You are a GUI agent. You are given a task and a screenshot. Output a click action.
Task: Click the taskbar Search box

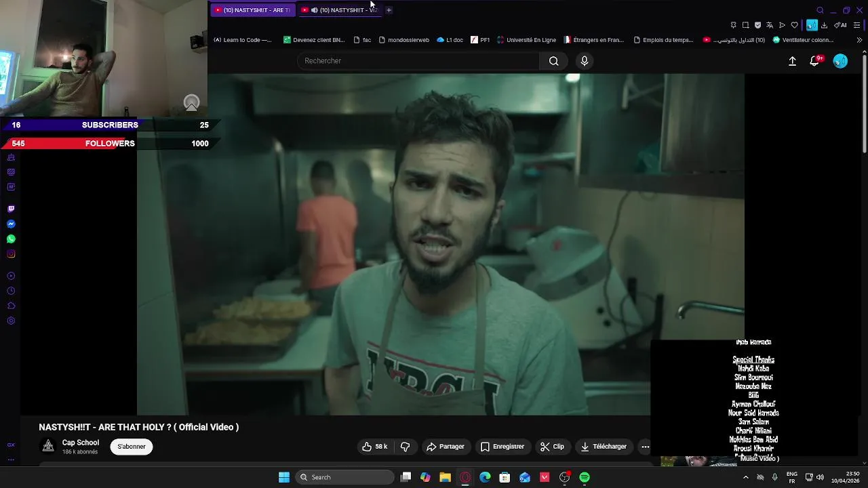click(346, 477)
